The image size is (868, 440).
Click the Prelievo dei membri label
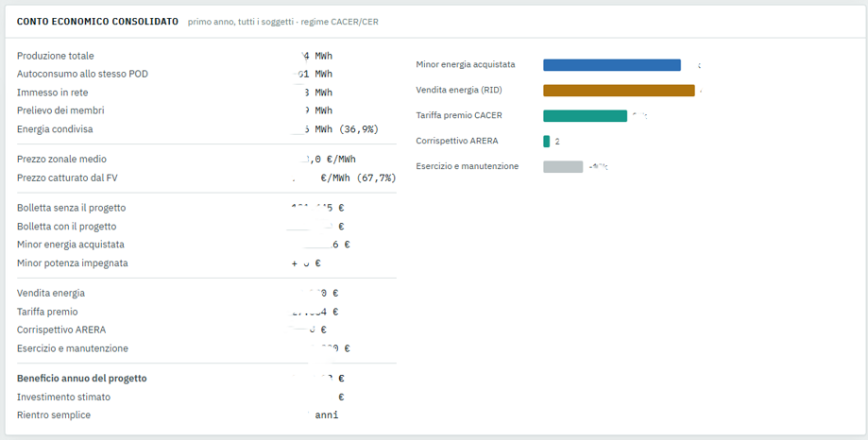pos(60,110)
